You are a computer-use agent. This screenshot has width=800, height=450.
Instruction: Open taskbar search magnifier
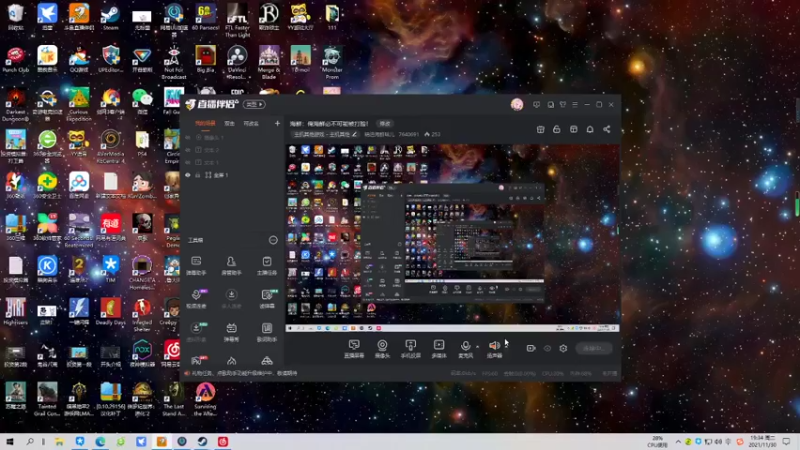coord(30,442)
